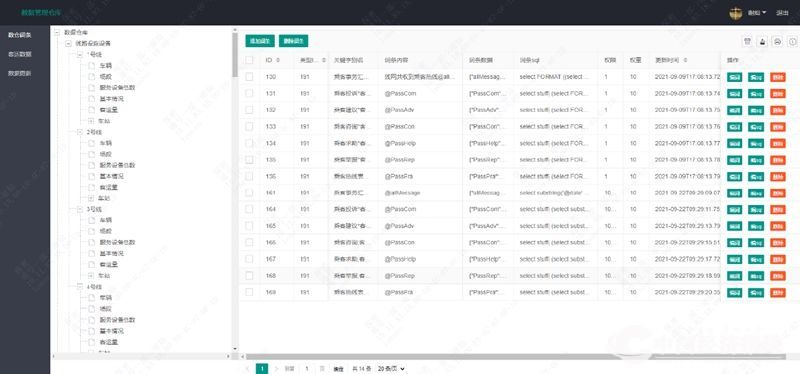Select 客流量 under 3号线 in tree
The width and height of the screenshot is (800, 374).
109,264
